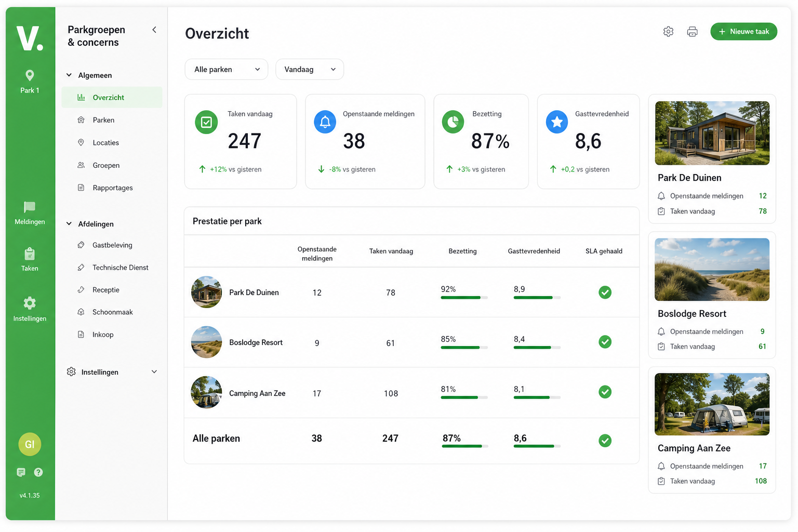The width and height of the screenshot is (798, 532).
Task: Click Boslodge Resort card title
Action: tap(692, 314)
